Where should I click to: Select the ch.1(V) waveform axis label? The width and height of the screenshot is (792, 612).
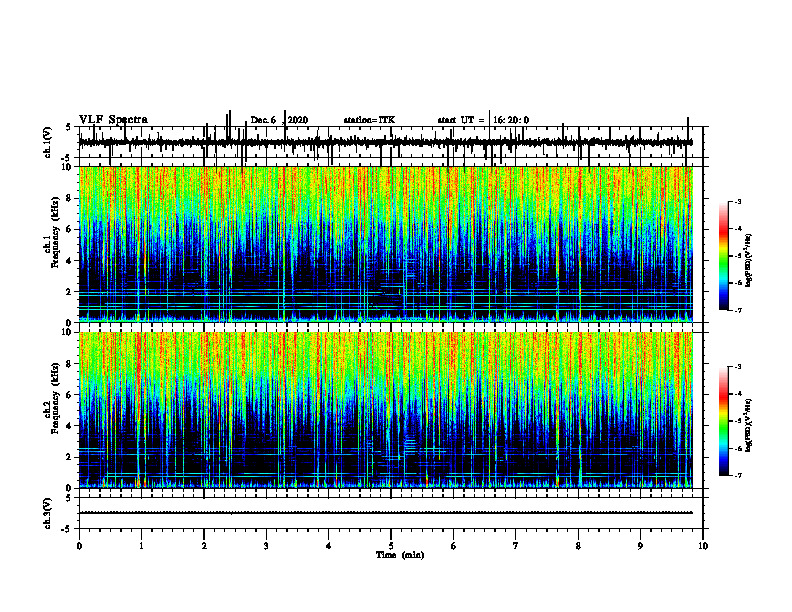47,142
